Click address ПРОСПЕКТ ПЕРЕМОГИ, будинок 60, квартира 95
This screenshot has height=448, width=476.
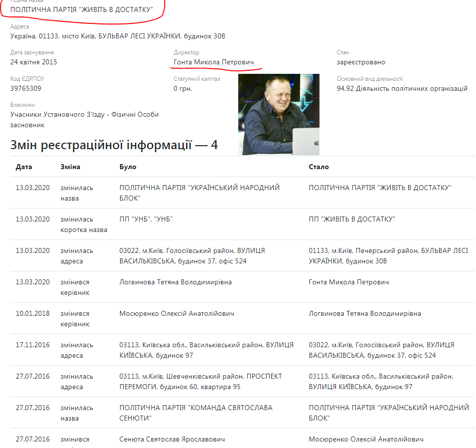(201, 382)
